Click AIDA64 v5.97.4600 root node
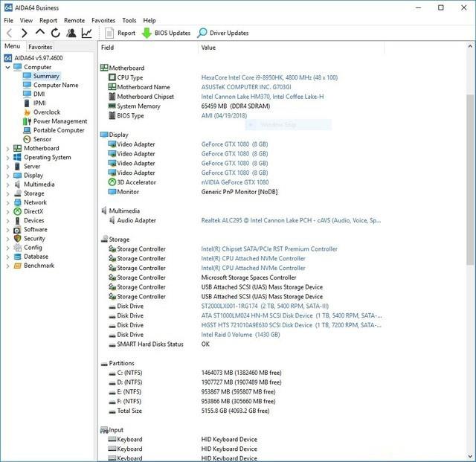476x462 pixels. coord(33,58)
